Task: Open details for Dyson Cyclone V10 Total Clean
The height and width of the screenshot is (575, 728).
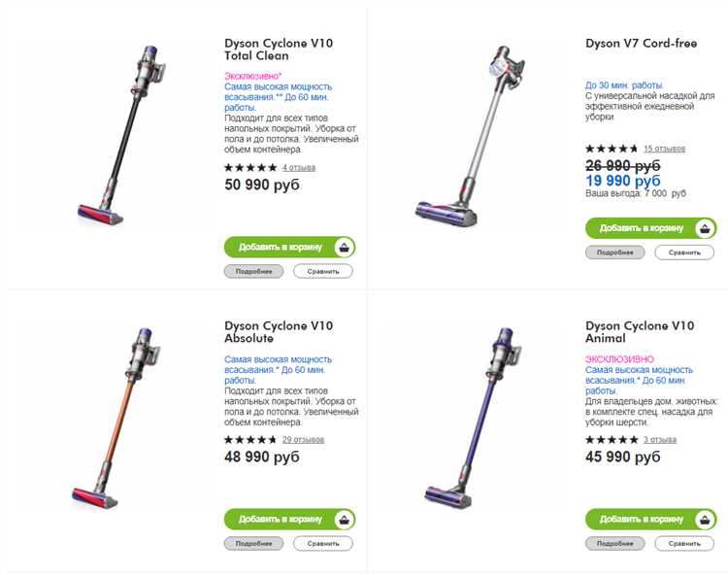Action: (x=254, y=271)
